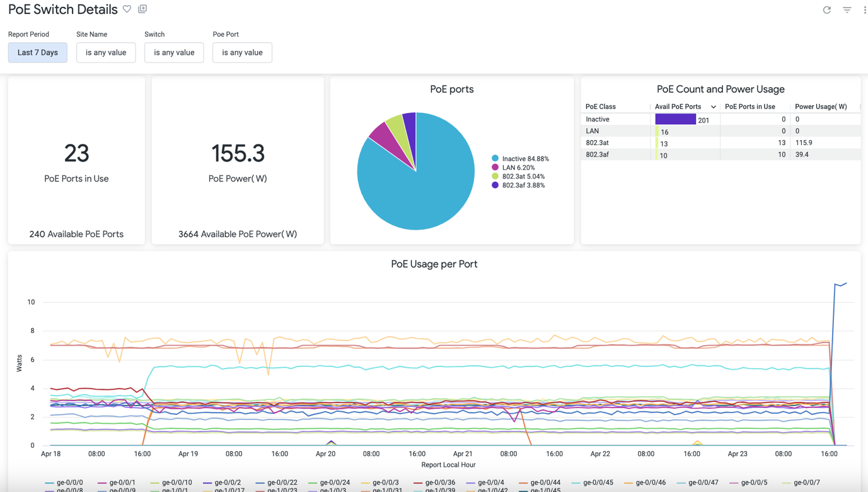Open the Poe Port filter dropdown

(242, 52)
